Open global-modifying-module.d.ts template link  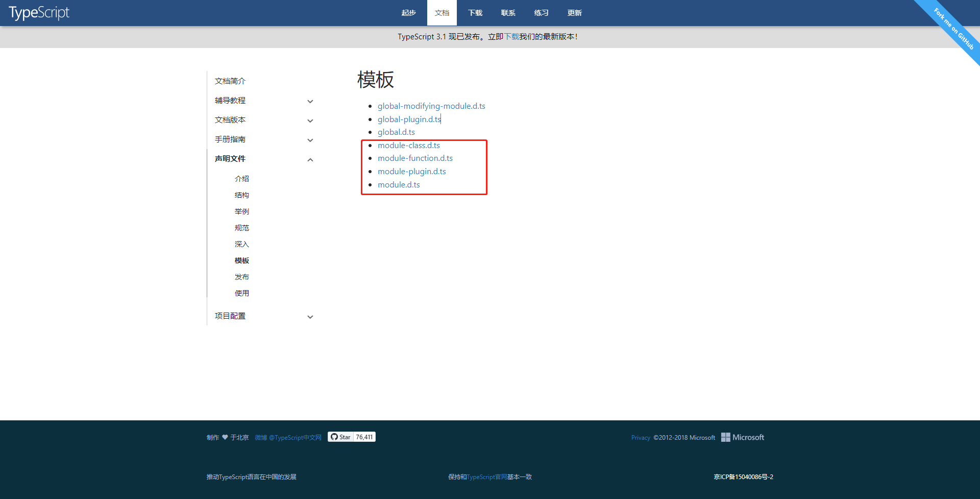pos(431,106)
